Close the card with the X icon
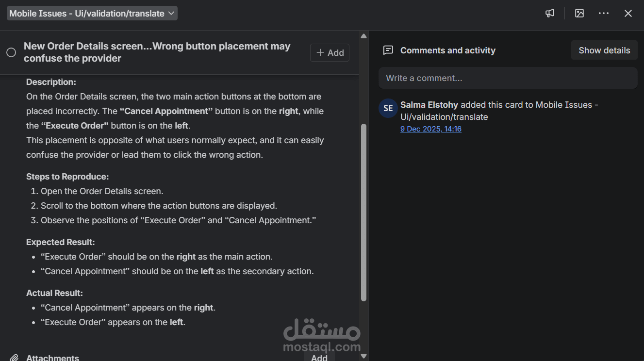Screen dimensions: 644x361 click(628, 14)
